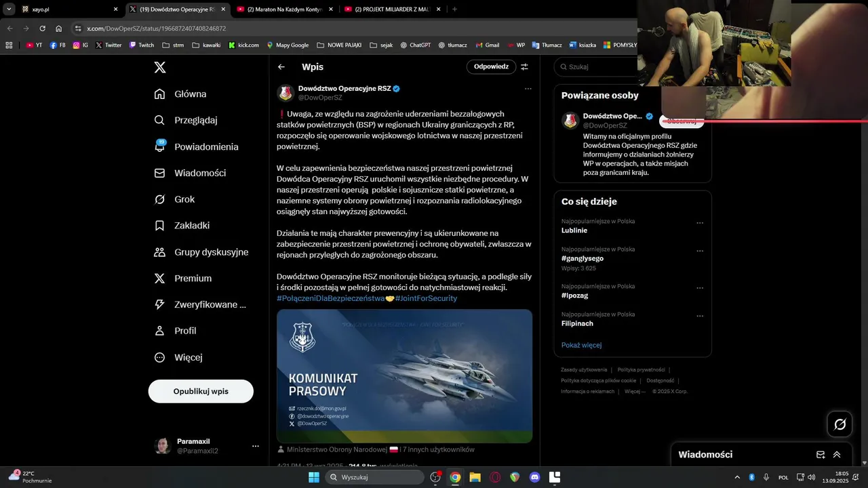Open Gmail bookmark
868x488 pixels.
coord(488,45)
